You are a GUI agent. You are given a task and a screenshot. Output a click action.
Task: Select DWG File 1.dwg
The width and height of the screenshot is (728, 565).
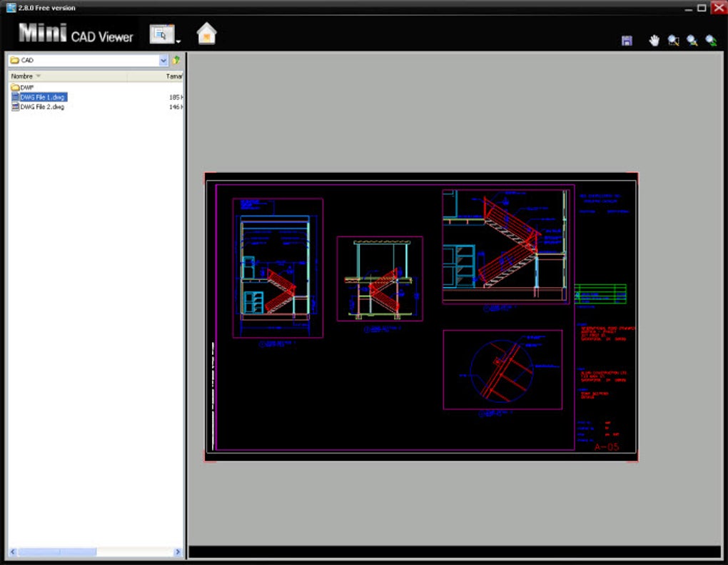coord(39,97)
